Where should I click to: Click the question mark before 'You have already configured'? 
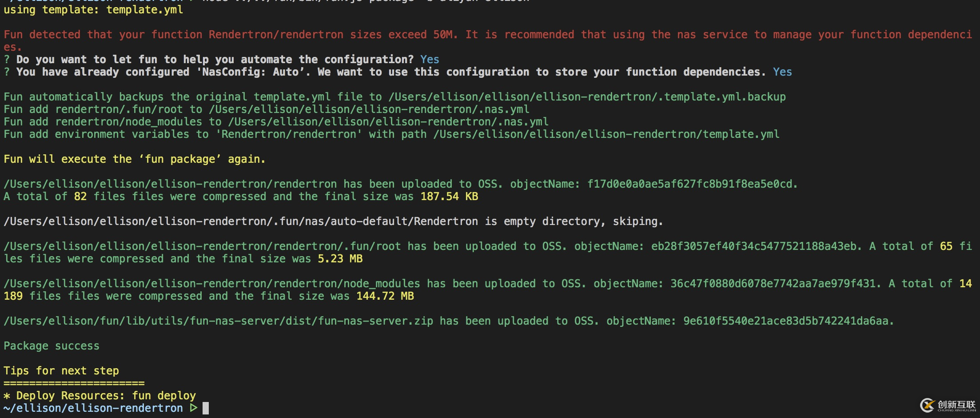[x=7, y=72]
